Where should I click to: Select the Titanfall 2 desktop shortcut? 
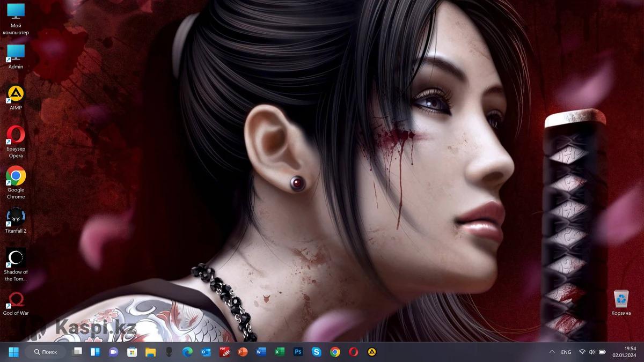(16, 220)
